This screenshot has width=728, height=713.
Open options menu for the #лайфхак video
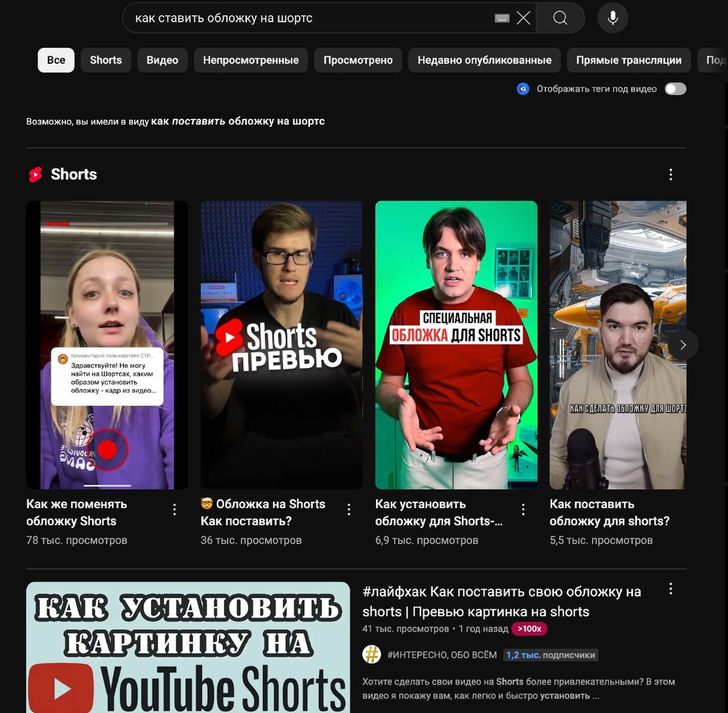pyautogui.click(x=670, y=589)
